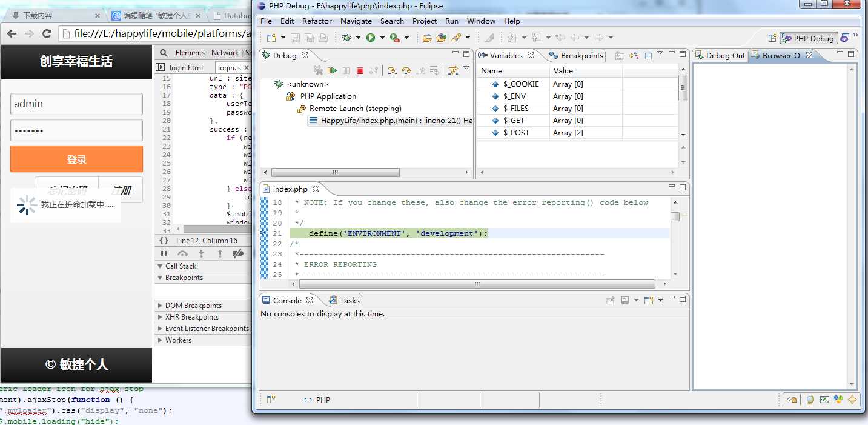Click Remove All Terminated Launches icon
This screenshot has width=868, height=425.
click(318, 70)
